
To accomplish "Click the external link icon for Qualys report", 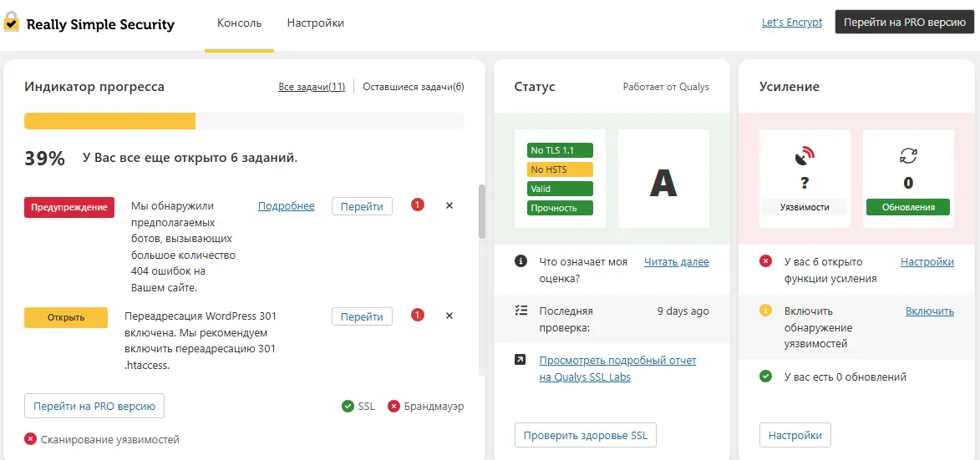I will [521, 360].
